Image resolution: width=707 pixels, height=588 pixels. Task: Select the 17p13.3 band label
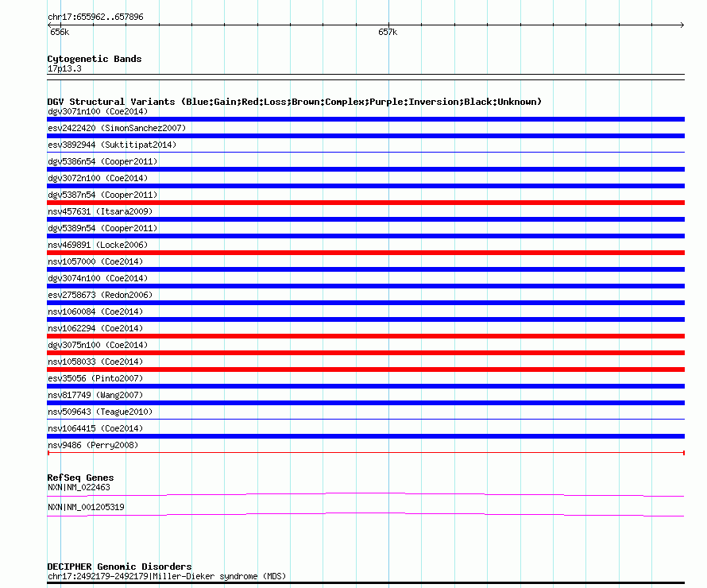point(64,68)
